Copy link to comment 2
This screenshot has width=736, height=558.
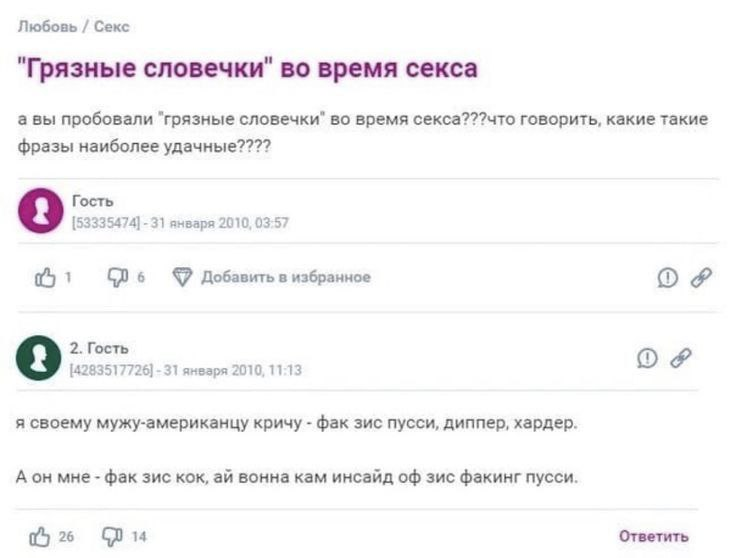point(681,359)
